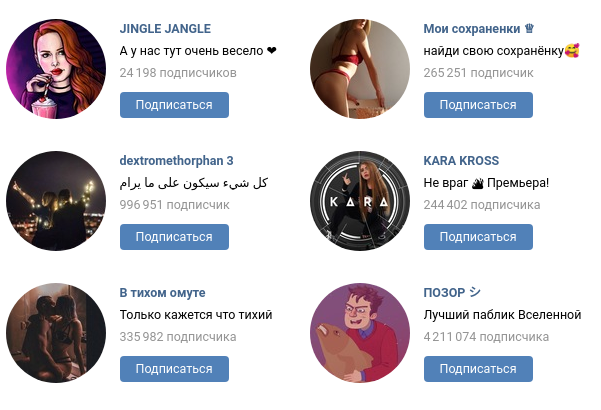The image size is (601, 410).
Task: Click the 996 951 подписчик count
Action: click(174, 205)
